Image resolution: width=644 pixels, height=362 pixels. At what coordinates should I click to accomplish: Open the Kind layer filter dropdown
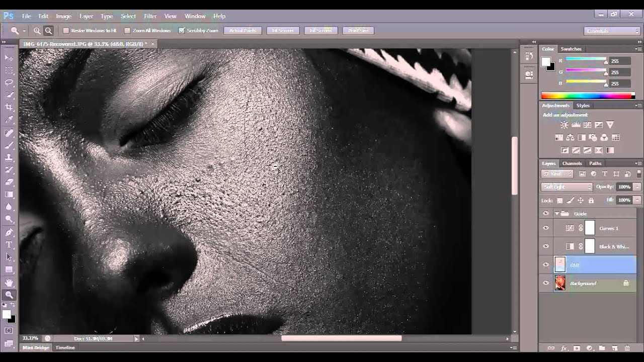(x=557, y=174)
